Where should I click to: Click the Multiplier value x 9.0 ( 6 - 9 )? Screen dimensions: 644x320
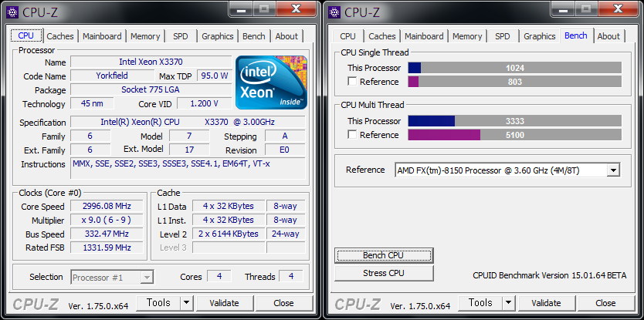click(x=107, y=221)
